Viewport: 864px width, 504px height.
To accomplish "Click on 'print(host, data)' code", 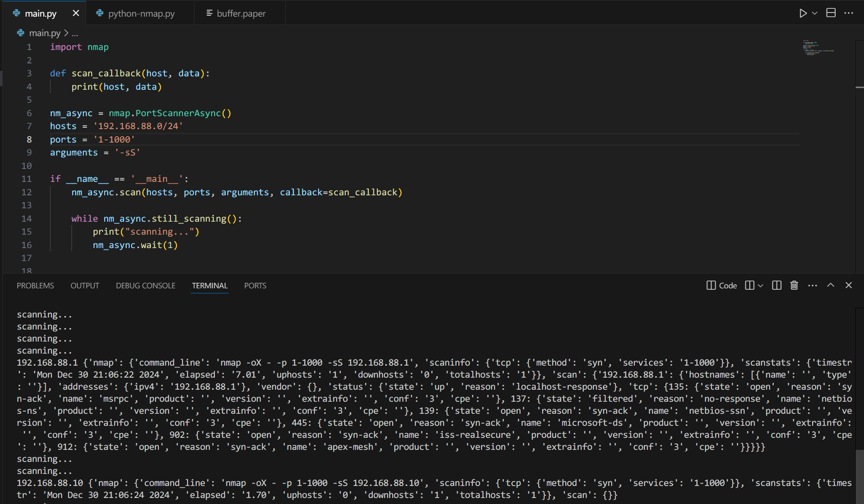I will tap(116, 87).
